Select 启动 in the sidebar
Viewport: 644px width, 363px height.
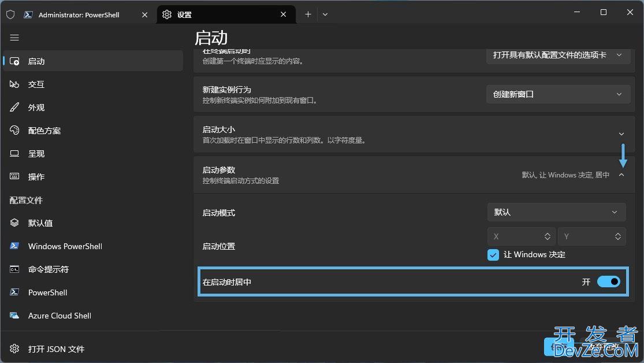[x=93, y=61]
